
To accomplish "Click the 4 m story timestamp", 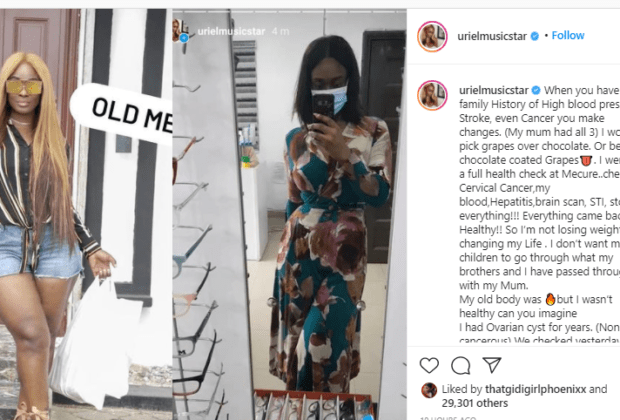I will pyautogui.click(x=280, y=31).
